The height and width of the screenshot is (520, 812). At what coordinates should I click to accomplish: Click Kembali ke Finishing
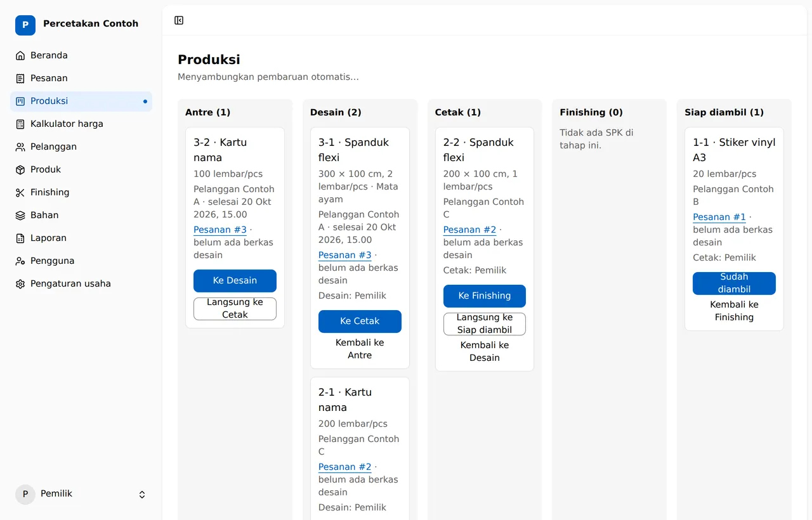coord(734,311)
